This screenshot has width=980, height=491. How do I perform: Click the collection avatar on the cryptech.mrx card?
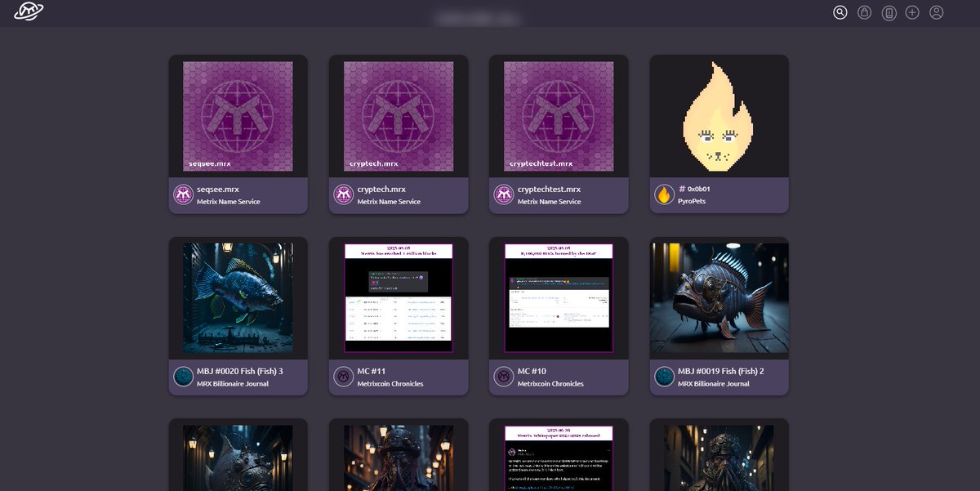click(x=342, y=194)
